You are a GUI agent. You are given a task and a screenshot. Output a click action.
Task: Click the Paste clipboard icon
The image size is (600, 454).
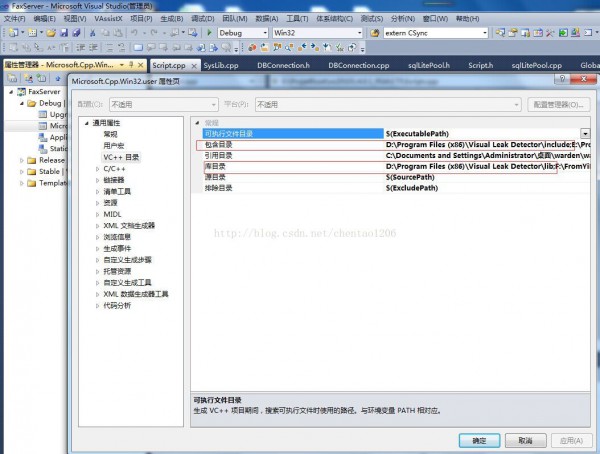point(118,33)
